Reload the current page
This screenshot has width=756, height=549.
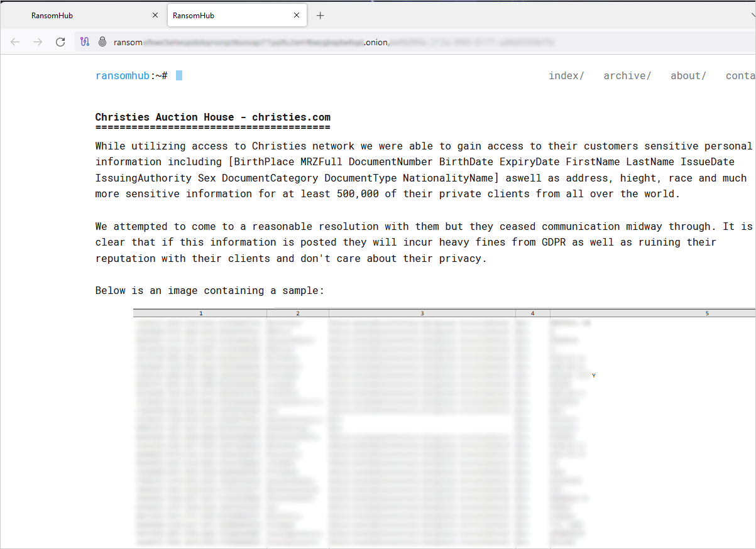tap(60, 42)
